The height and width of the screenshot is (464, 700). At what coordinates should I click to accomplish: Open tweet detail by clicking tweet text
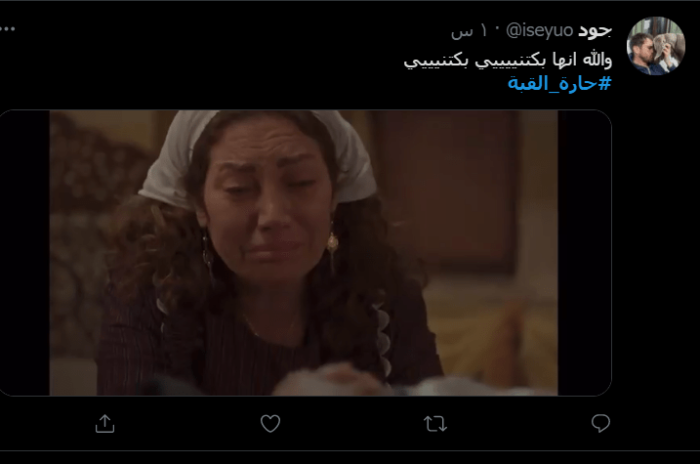coord(508,60)
